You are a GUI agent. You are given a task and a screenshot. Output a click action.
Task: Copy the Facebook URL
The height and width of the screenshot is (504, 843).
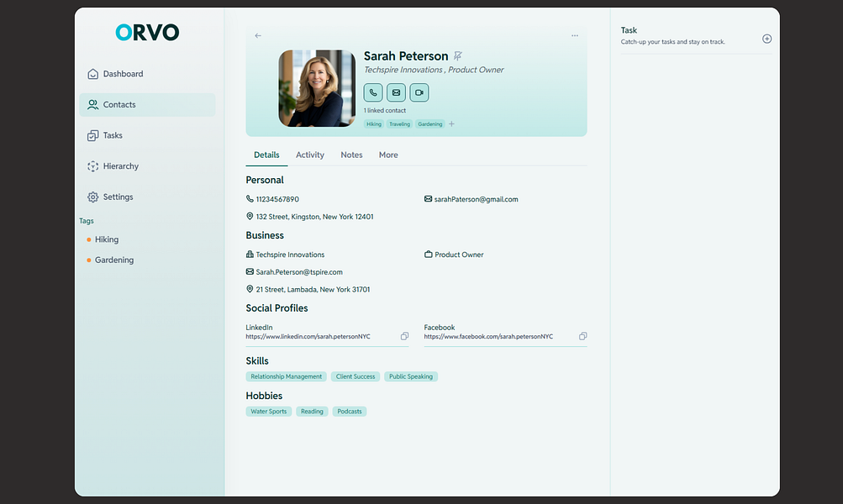click(x=582, y=336)
